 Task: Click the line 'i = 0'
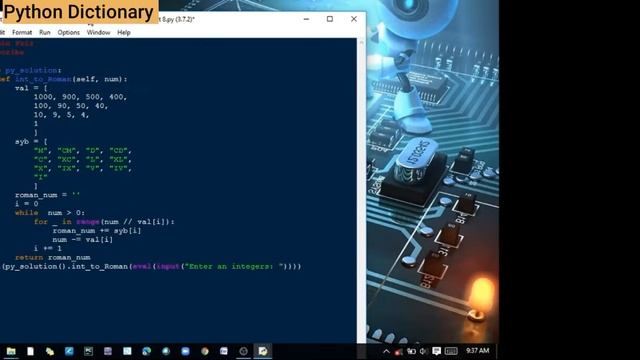pyautogui.click(x=27, y=204)
